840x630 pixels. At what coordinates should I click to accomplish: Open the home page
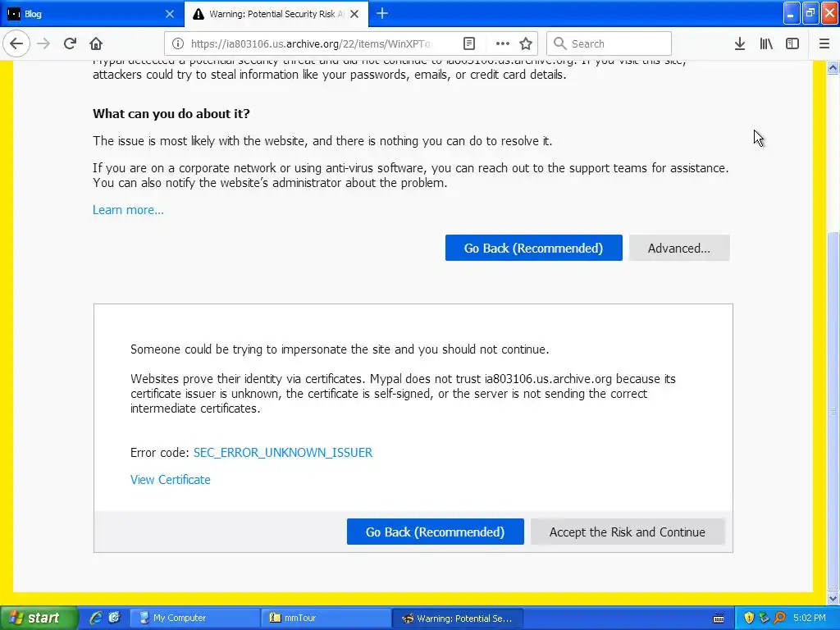pyautogui.click(x=96, y=43)
